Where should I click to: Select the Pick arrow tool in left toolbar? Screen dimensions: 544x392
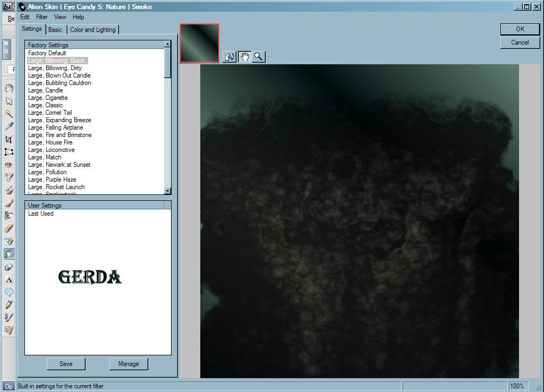[x=9, y=101]
